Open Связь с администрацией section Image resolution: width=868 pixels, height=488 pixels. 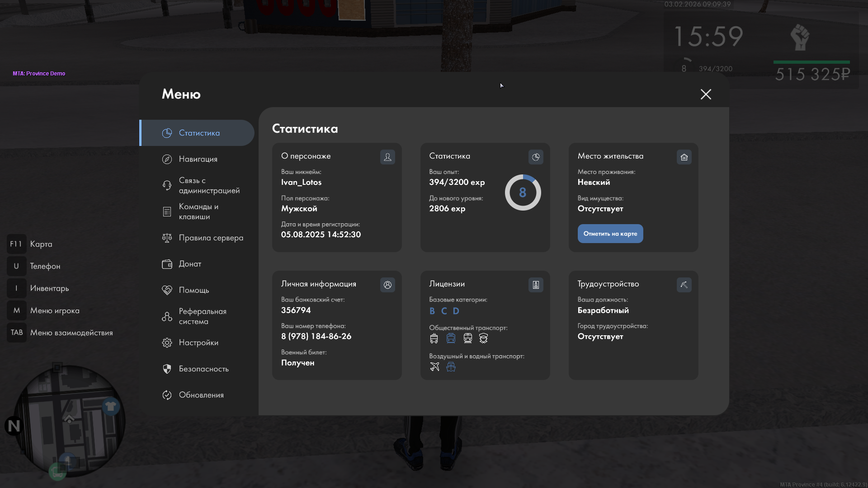(208, 185)
